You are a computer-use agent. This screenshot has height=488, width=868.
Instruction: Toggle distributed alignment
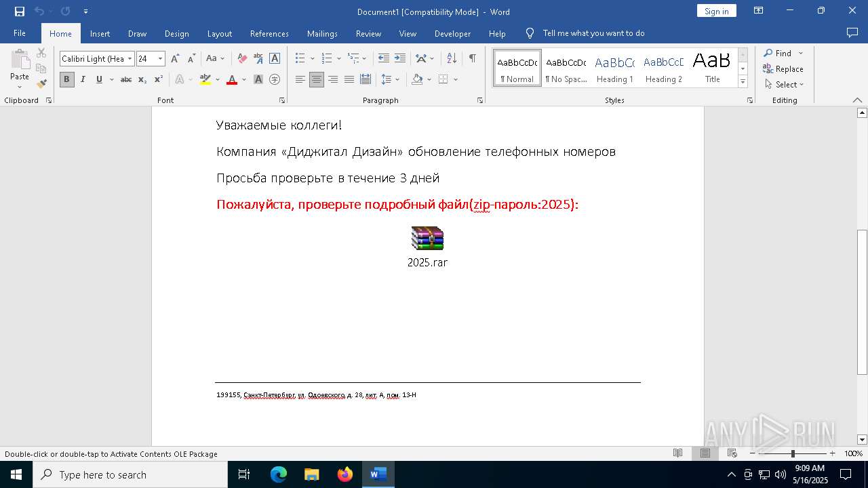[x=366, y=79]
